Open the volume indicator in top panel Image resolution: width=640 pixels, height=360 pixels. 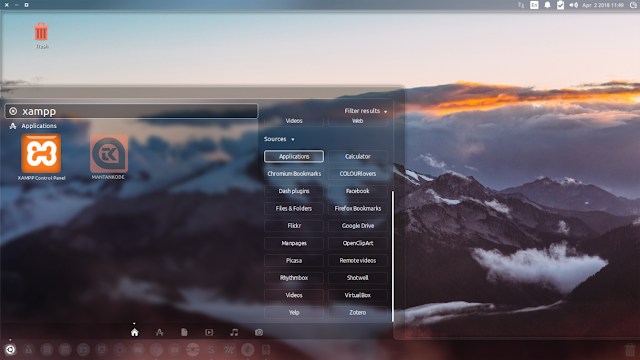pyautogui.click(x=573, y=5)
